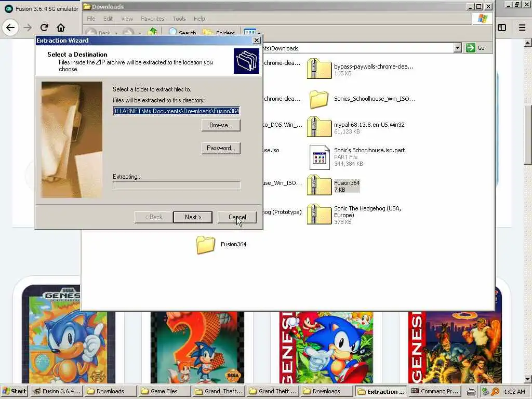Click the Browse... button
Viewport: 532px width, 399px height.
click(220, 125)
